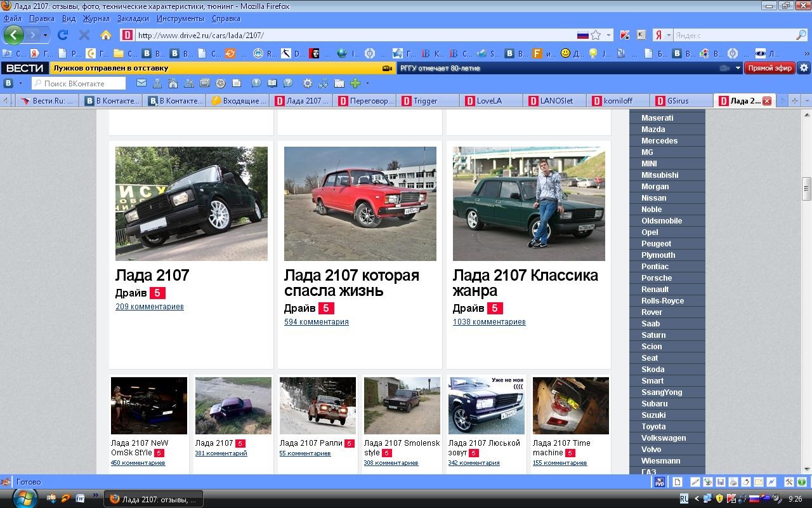The width and height of the screenshot is (812, 508).
Task: Click the Vesti logo button
Action: pyautogui.click(x=25, y=68)
